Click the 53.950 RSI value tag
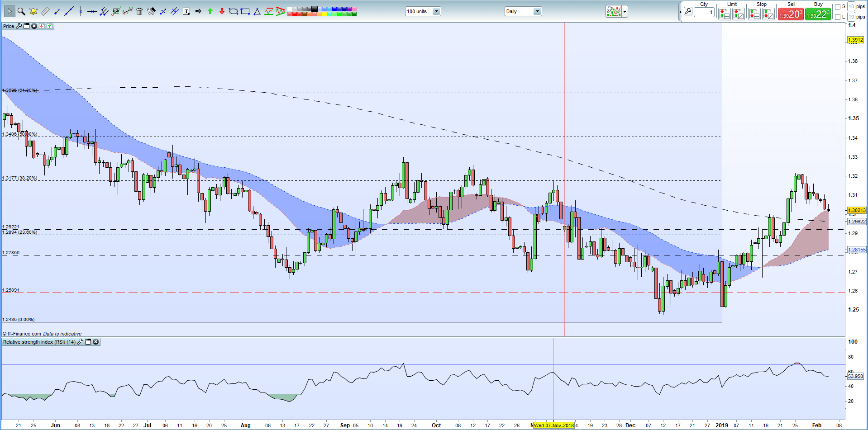868x430 pixels. (856, 376)
